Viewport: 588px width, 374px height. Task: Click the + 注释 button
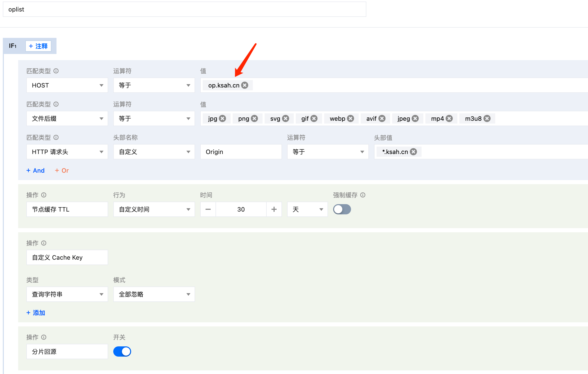tap(38, 46)
